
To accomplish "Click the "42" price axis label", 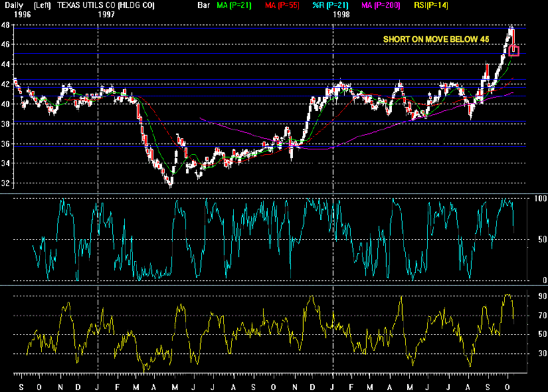I will (x=5, y=84).
